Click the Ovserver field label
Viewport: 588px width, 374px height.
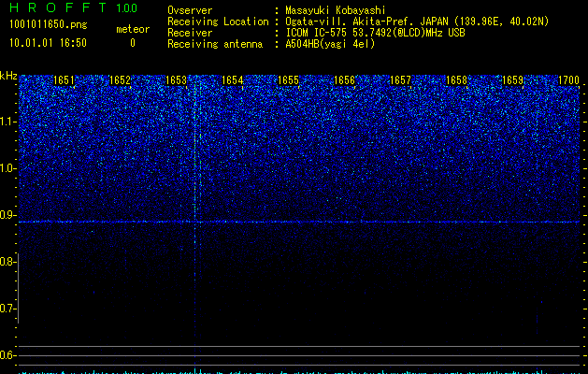pyautogui.click(x=190, y=10)
